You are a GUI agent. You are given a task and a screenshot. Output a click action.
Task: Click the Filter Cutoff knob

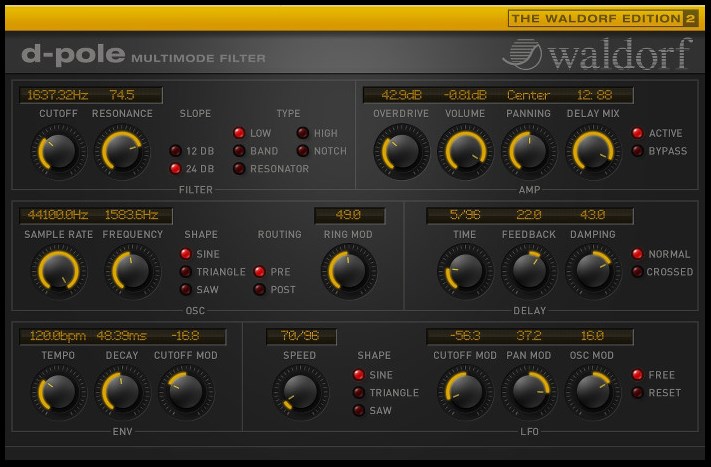coord(59,151)
